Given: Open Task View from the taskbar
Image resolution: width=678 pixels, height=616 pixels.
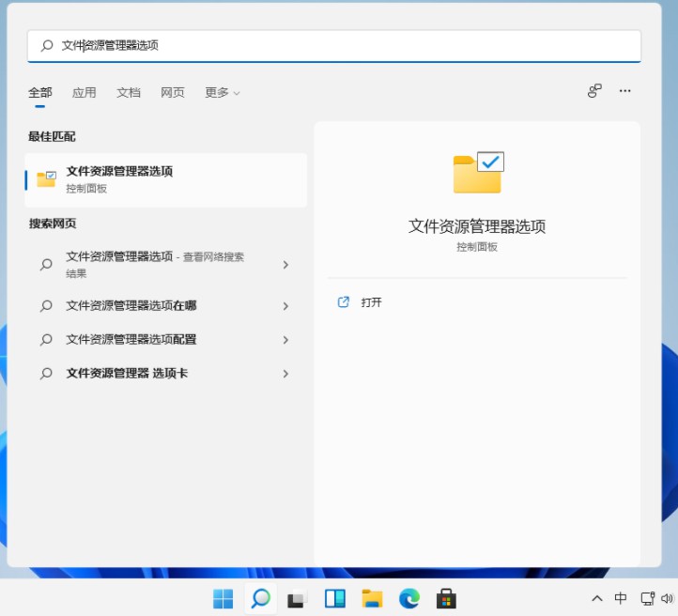Looking at the screenshot, I should (298, 598).
